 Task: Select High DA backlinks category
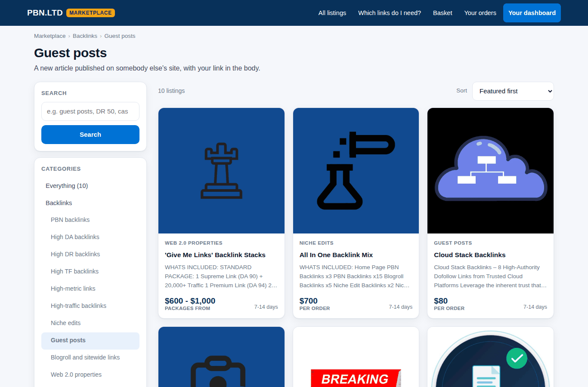[90, 237]
